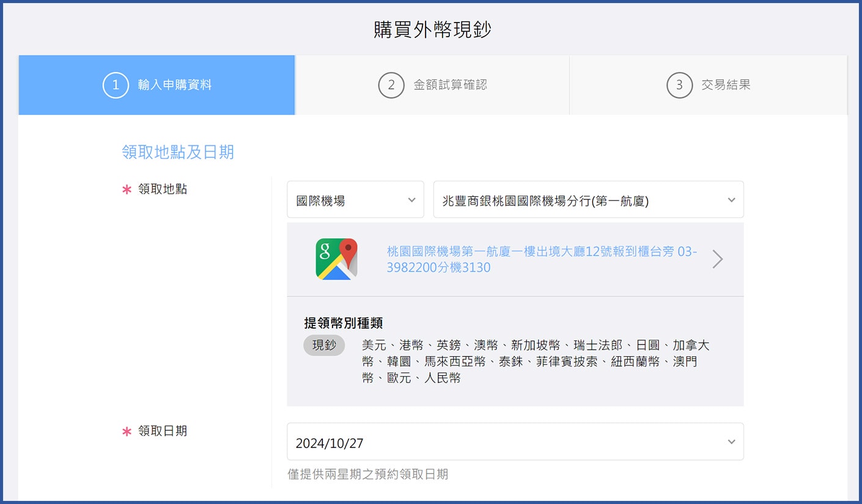862x504 pixels.
Task: Click the step 3 circle icon
Action: click(679, 85)
